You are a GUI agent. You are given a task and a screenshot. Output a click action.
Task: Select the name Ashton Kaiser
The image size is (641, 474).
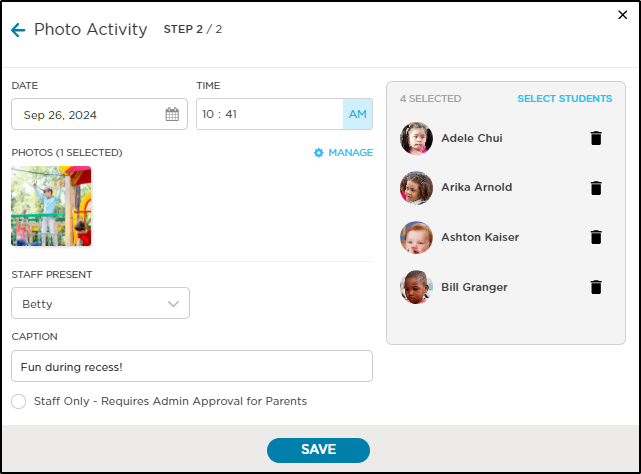coord(480,237)
